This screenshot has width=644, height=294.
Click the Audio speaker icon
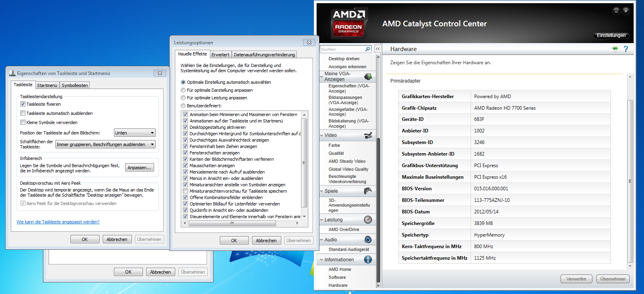(368, 240)
